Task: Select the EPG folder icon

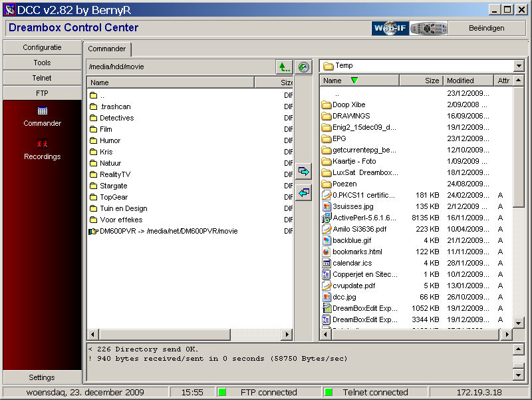Action: pos(327,138)
